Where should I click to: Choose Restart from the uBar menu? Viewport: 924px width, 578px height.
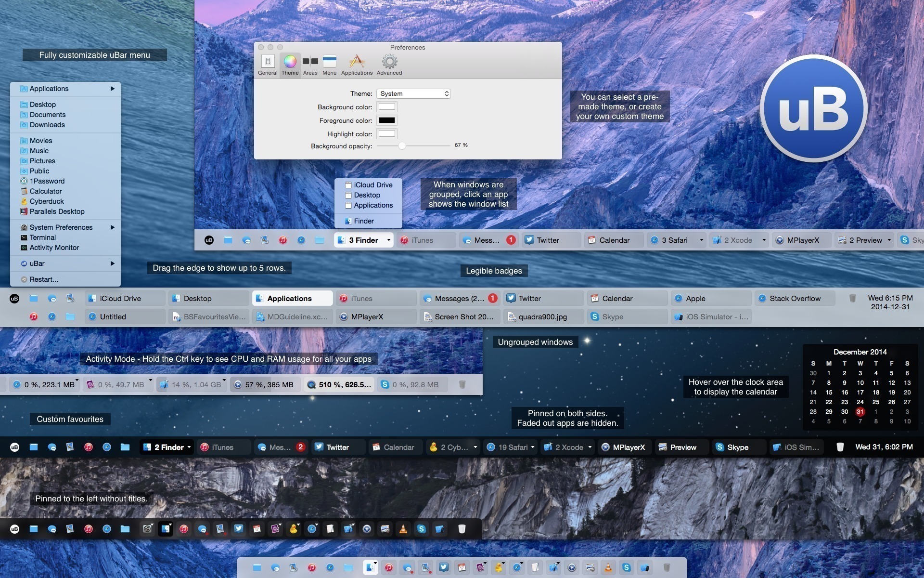[44, 279]
